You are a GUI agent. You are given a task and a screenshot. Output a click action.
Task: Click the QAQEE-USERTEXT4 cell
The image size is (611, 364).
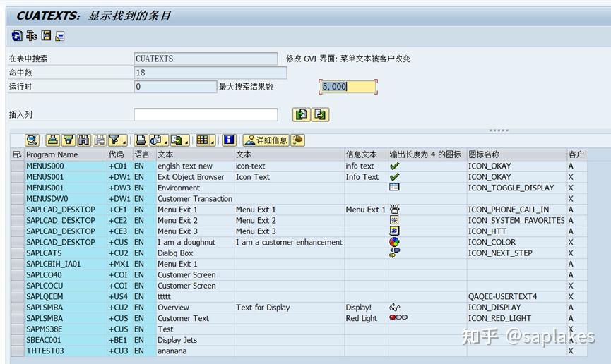pyautogui.click(x=516, y=297)
